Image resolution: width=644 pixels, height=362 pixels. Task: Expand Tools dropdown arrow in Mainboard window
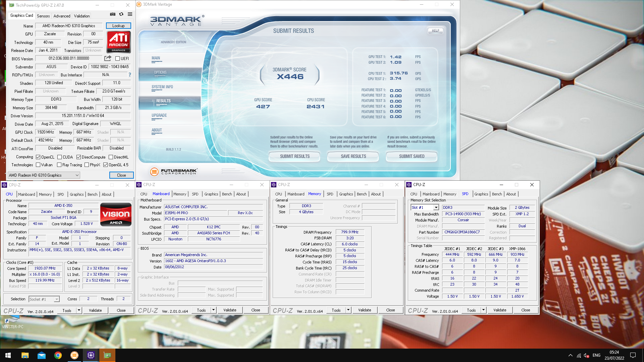pos(213,310)
